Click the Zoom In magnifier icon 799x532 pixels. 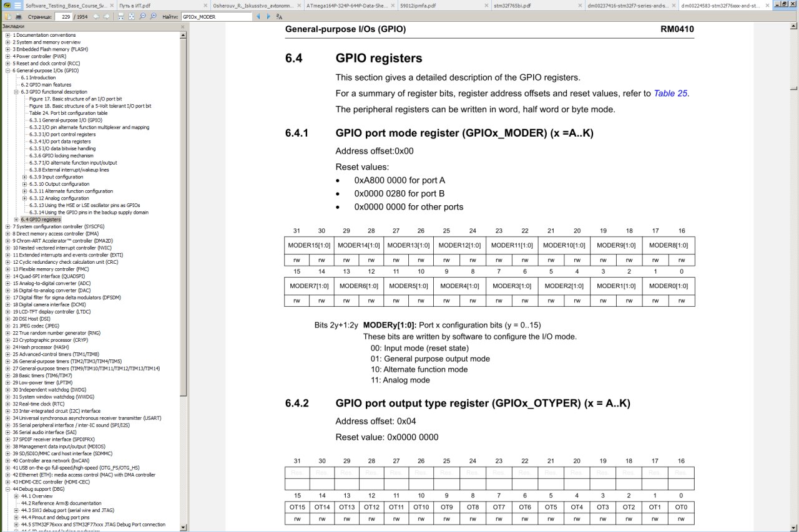[x=153, y=16]
